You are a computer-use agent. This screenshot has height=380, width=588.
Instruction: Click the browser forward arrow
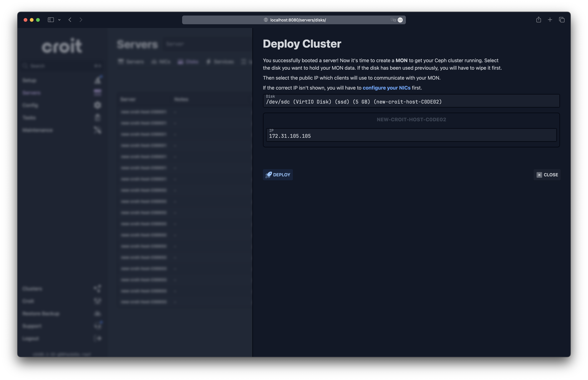point(81,20)
